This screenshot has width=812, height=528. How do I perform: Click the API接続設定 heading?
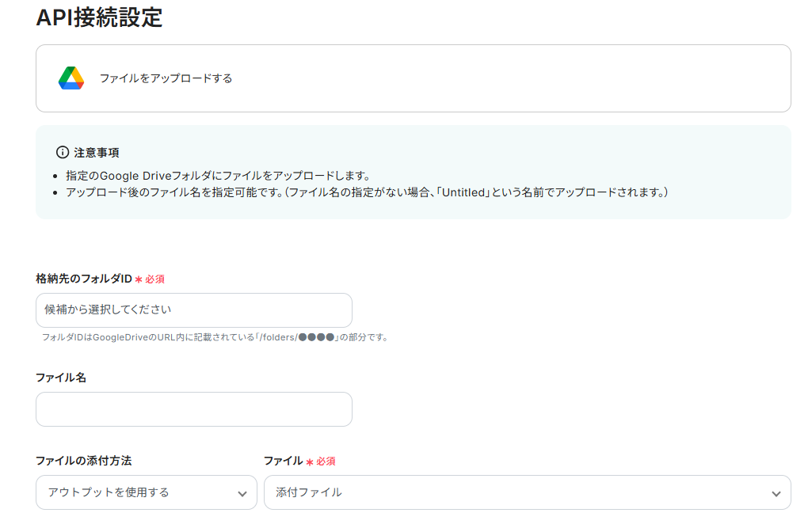[x=99, y=17]
